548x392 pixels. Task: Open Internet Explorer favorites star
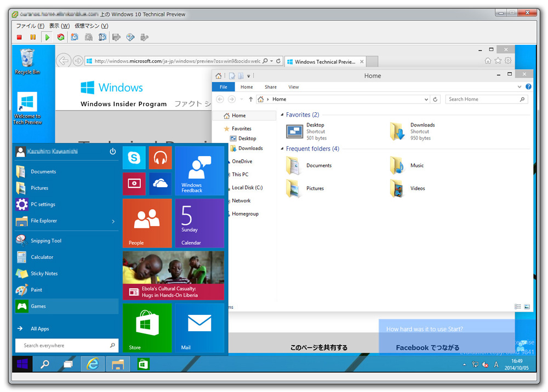pos(498,61)
